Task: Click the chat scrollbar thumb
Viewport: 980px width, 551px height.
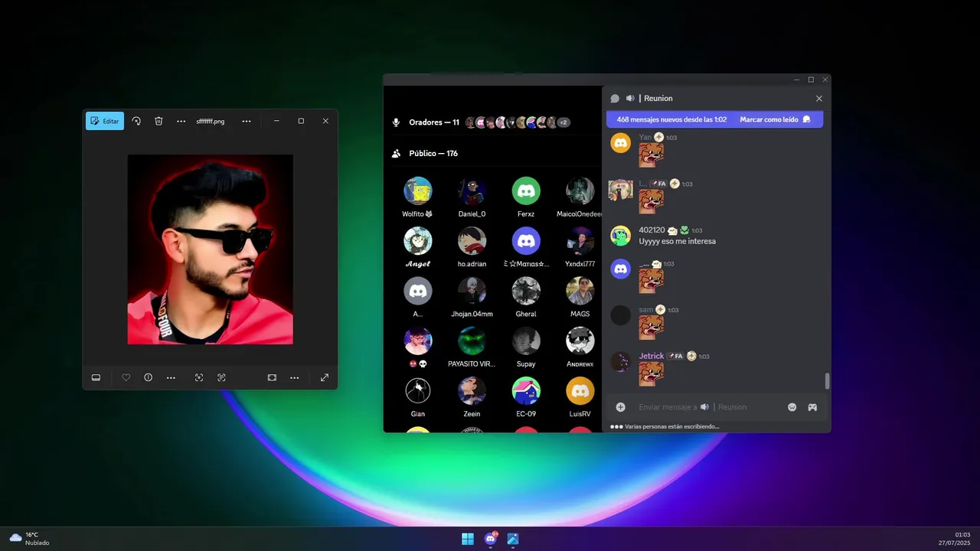Action: pos(827,380)
